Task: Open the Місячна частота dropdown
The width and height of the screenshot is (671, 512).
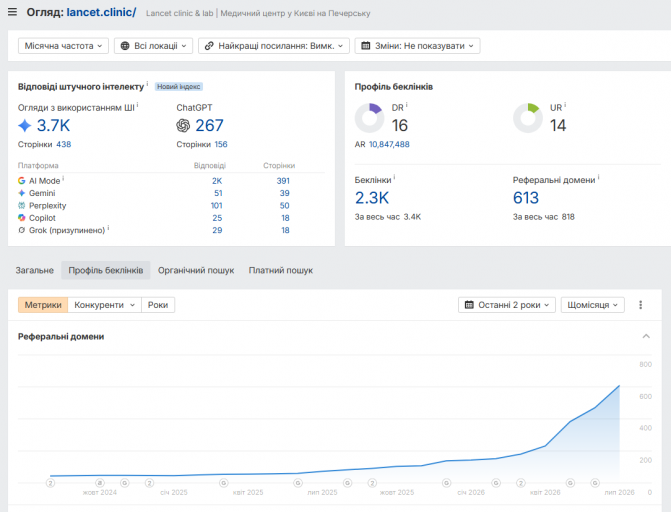Action: pos(63,46)
